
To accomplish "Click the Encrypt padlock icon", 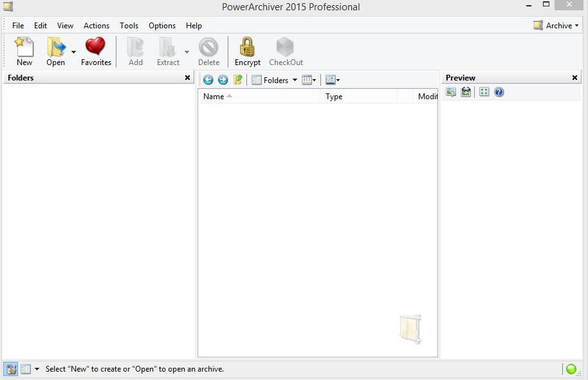I will (248, 52).
